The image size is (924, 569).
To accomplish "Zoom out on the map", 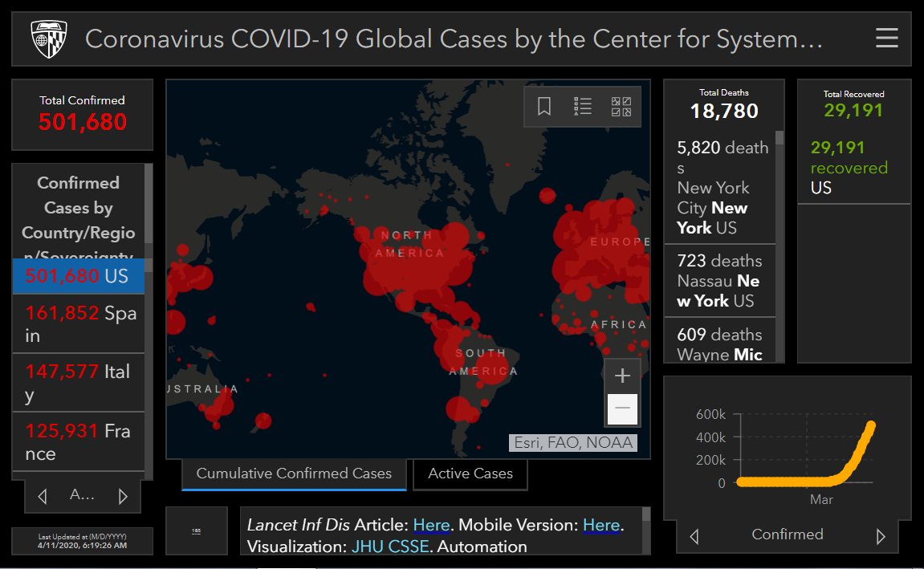I will pyautogui.click(x=622, y=408).
